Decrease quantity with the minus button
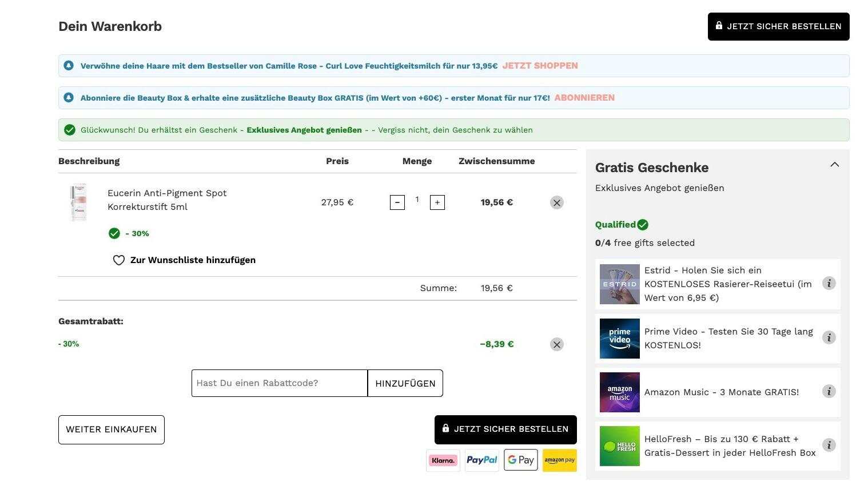The width and height of the screenshot is (868, 501). [x=397, y=202]
